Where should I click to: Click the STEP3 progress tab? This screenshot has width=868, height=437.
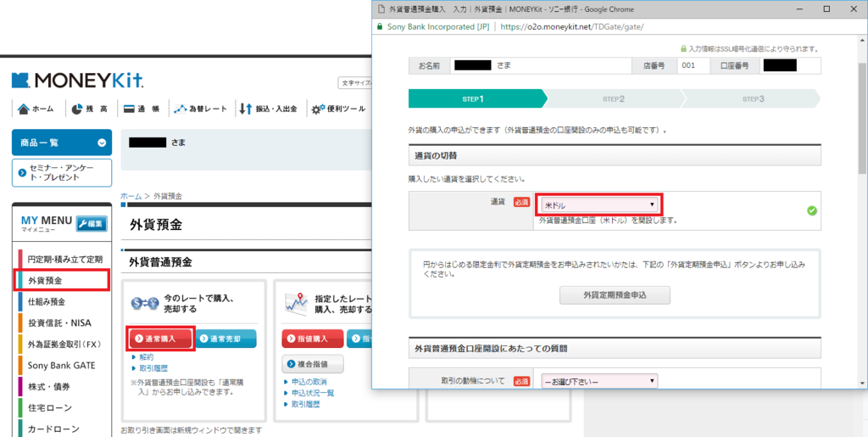pos(752,98)
